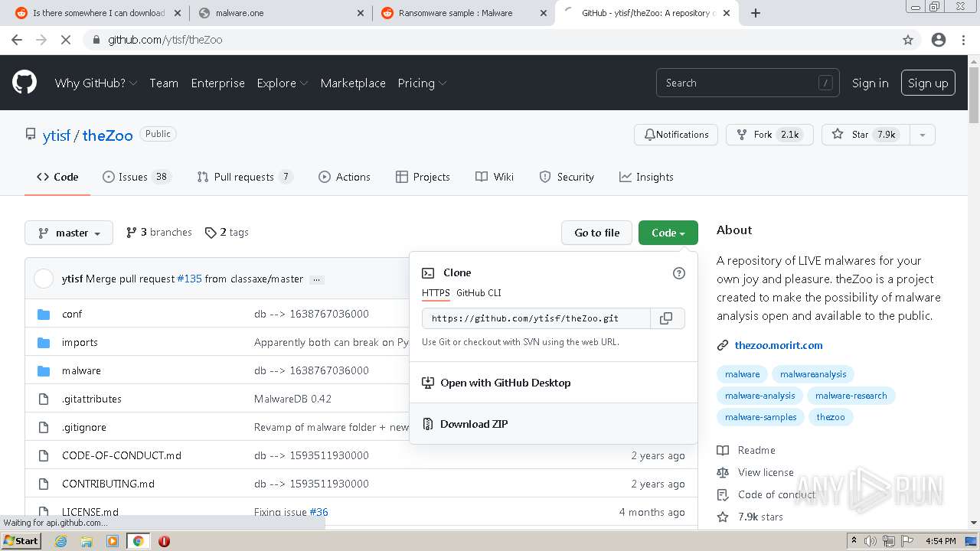Stop loading the page with the X button
The image size is (980, 551).
coord(66,40)
